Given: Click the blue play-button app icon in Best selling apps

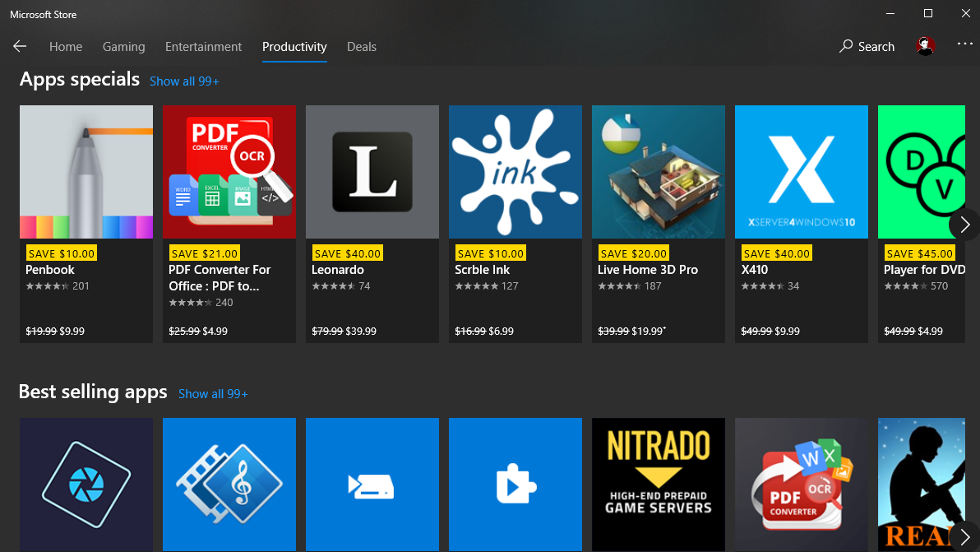Looking at the screenshot, I should click(515, 484).
